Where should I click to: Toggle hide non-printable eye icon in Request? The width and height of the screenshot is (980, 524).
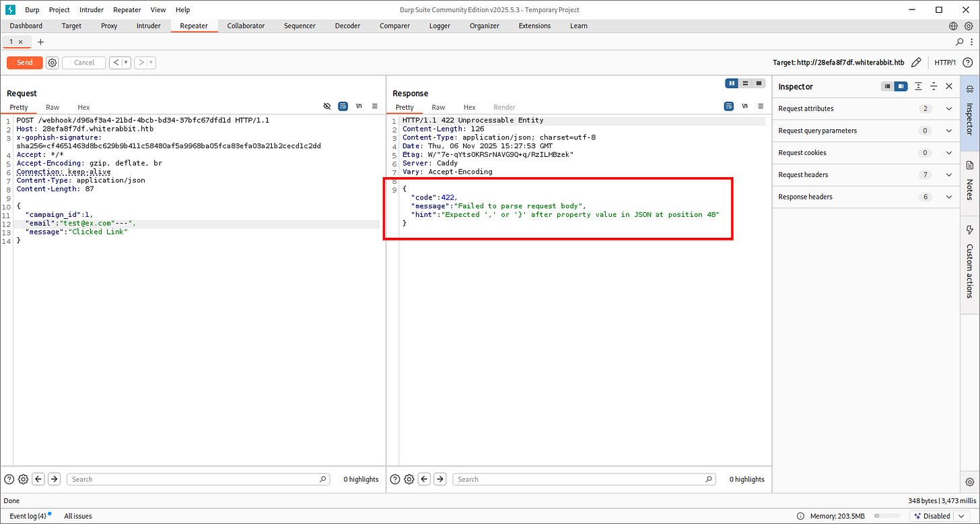tap(327, 106)
